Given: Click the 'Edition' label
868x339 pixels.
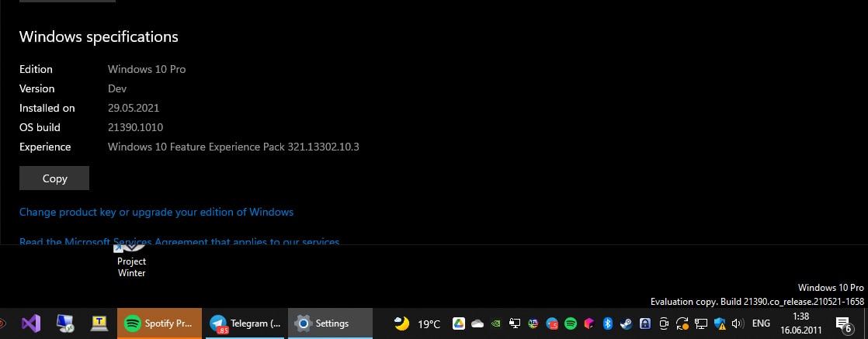Looking at the screenshot, I should click(36, 69).
